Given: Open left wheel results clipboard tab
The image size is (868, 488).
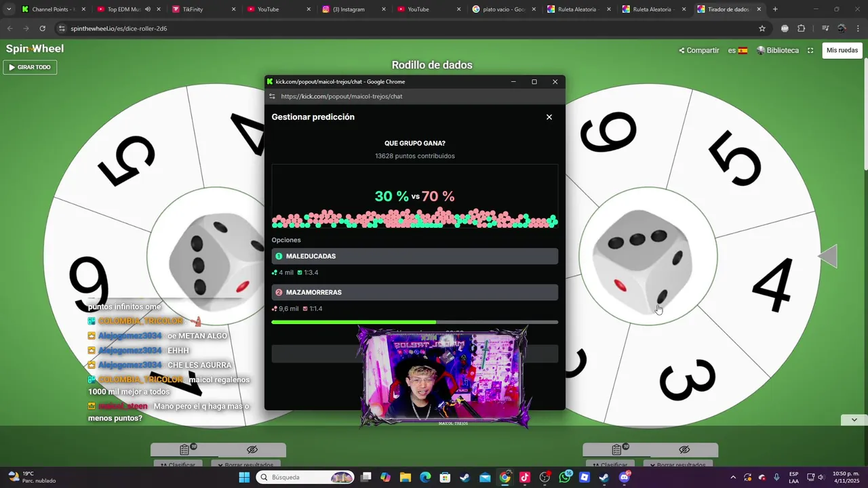Looking at the screenshot, I should pos(184,449).
